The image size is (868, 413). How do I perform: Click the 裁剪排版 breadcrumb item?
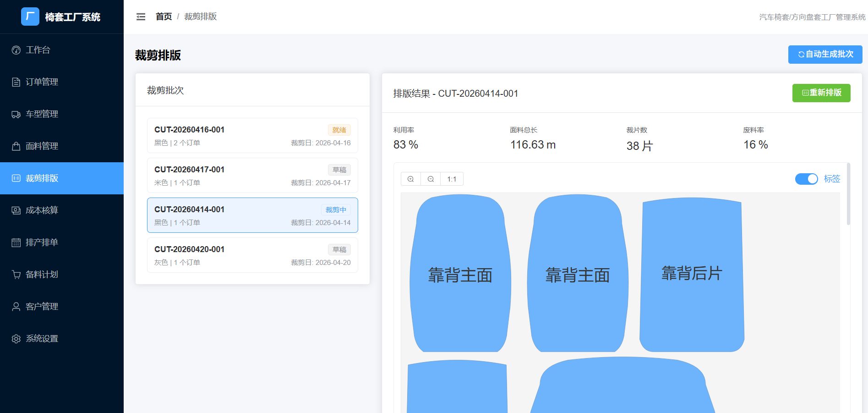(x=200, y=17)
